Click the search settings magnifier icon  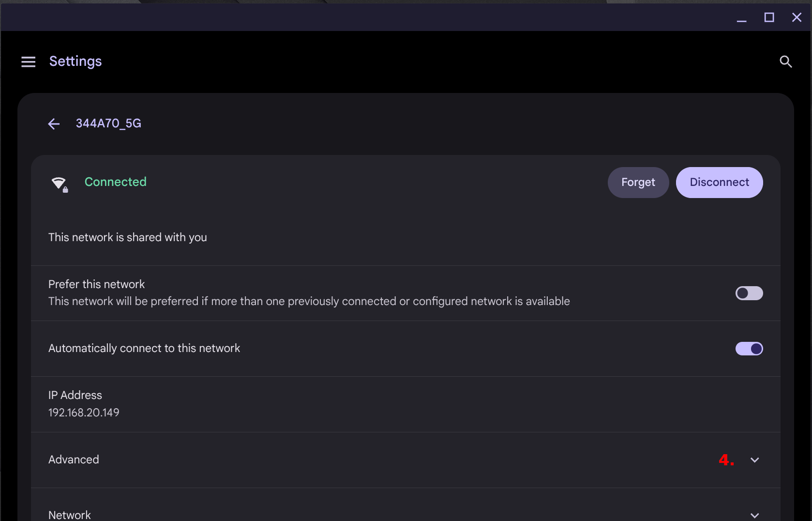pos(785,61)
